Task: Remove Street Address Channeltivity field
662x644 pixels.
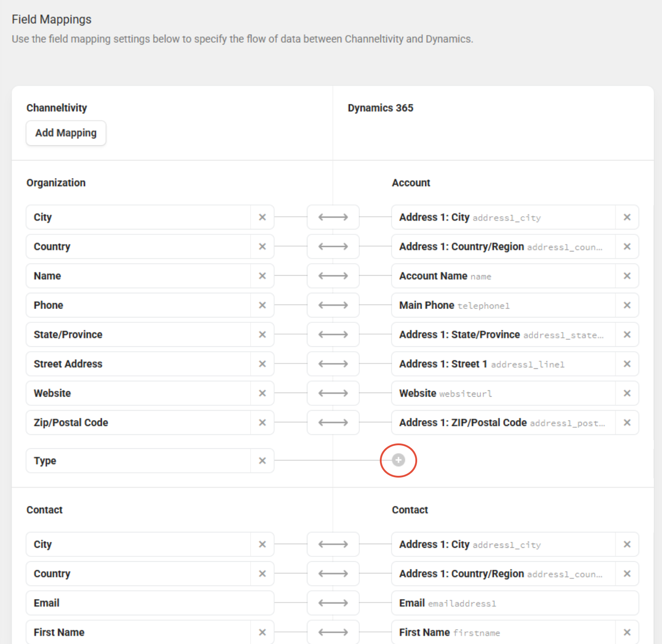Action: 262,364
